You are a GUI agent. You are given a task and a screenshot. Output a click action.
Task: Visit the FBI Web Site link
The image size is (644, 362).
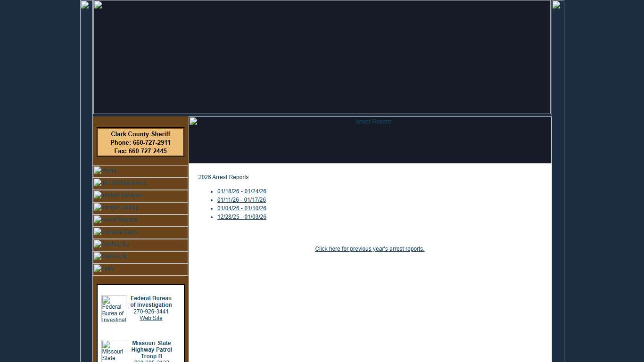point(151,318)
